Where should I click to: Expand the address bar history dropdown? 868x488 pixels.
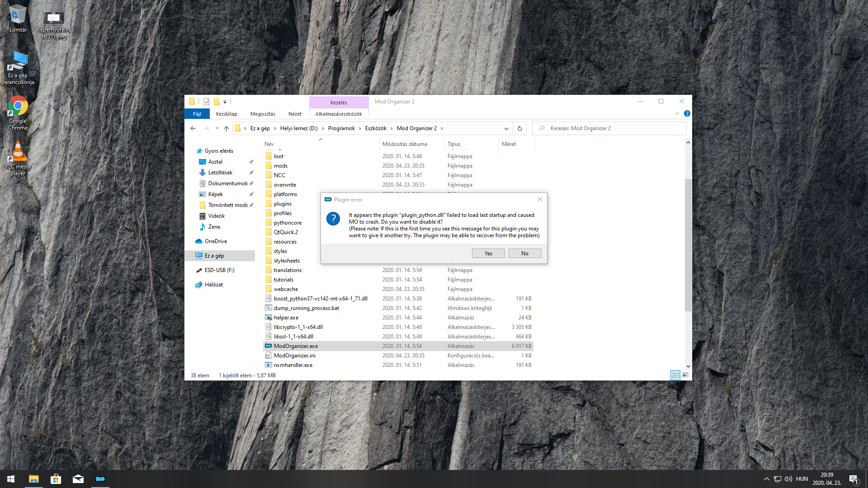506,128
